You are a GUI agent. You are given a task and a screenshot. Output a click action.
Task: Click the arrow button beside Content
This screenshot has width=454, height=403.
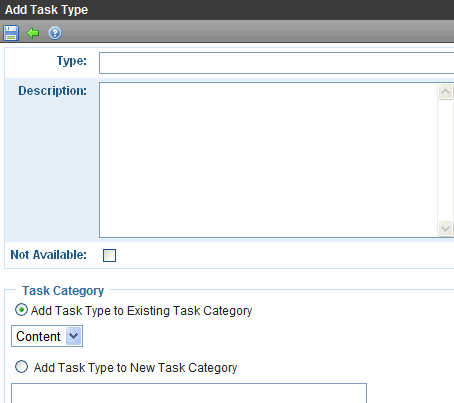(x=73, y=336)
